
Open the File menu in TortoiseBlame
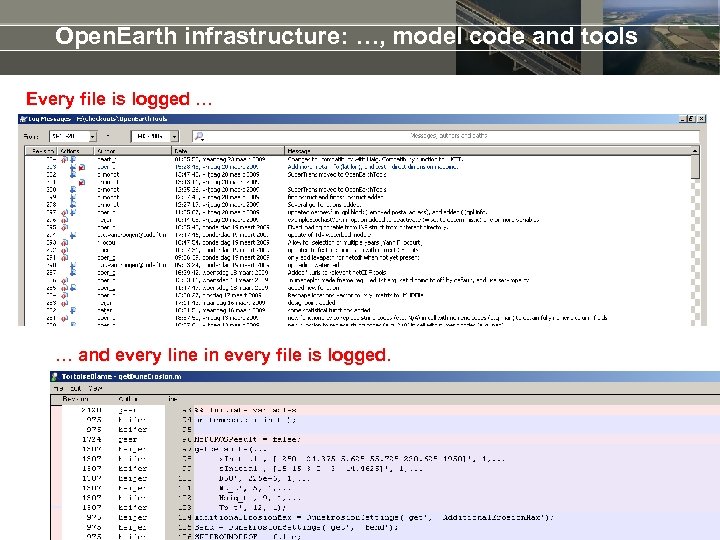(59, 388)
